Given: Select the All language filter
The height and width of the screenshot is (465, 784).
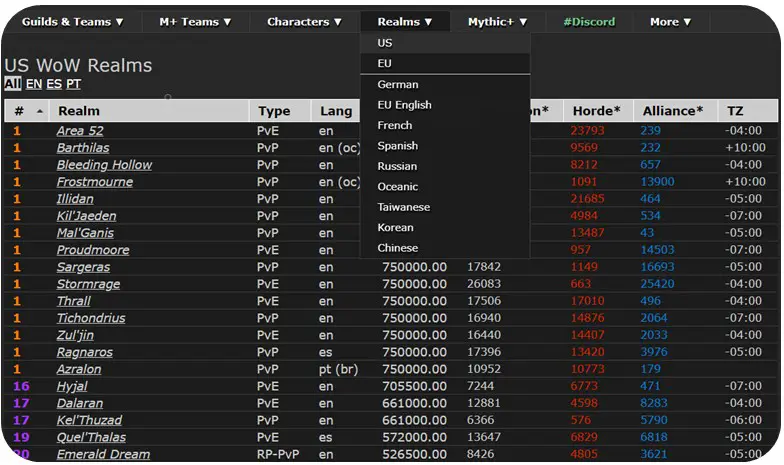Looking at the screenshot, I should tap(12, 84).
